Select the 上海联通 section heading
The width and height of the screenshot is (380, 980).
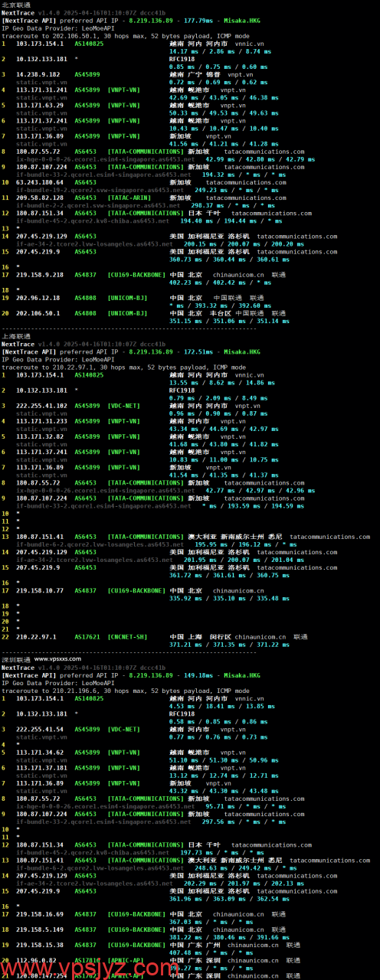pos(16,336)
